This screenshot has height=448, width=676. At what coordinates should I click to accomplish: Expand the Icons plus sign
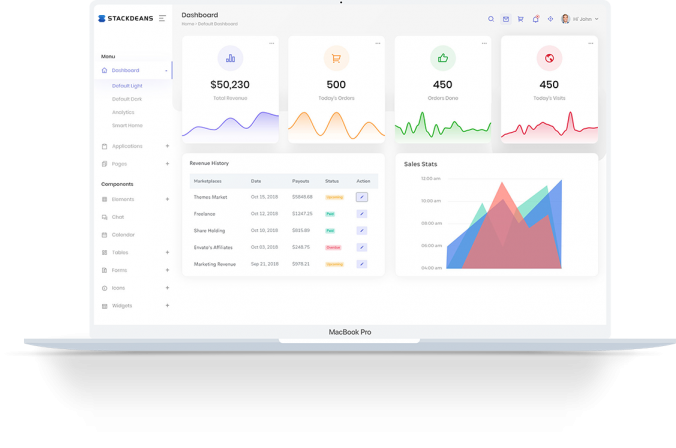click(167, 288)
